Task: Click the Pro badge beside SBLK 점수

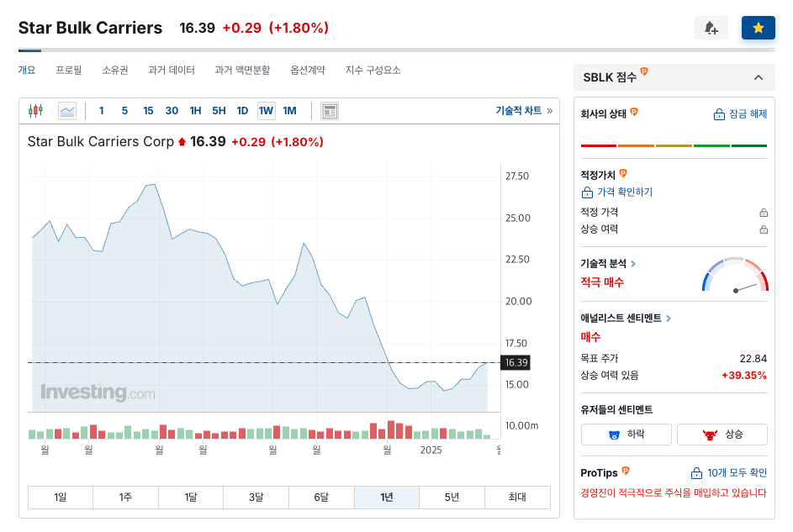Action: click(644, 71)
